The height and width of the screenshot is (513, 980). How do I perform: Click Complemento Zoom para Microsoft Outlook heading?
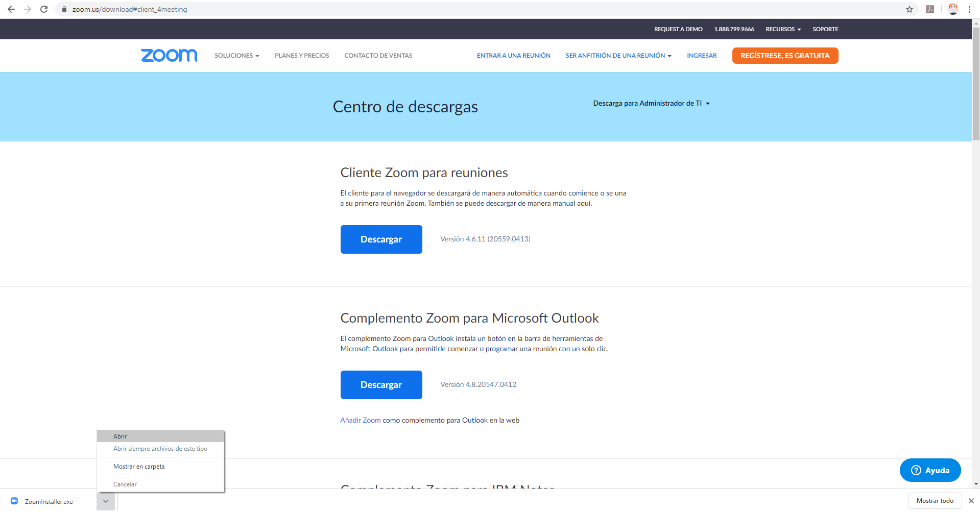(469, 318)
